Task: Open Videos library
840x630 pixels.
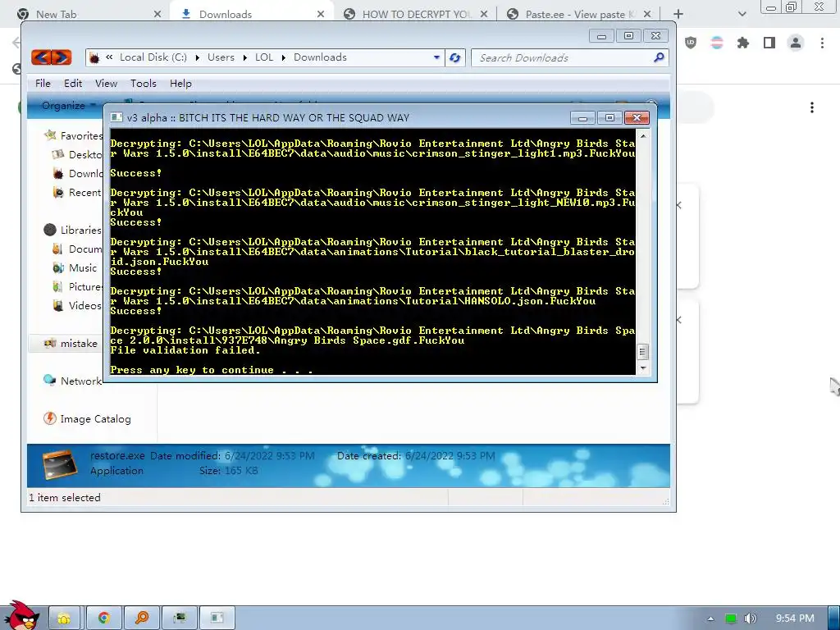Action: (x=78, y=305)
